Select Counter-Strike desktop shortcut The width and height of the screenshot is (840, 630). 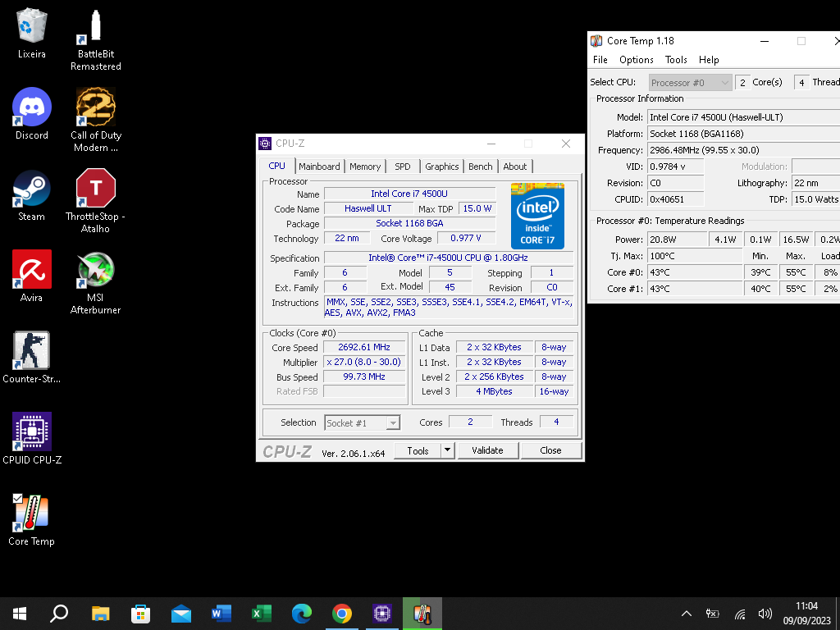tap(32, 358)
